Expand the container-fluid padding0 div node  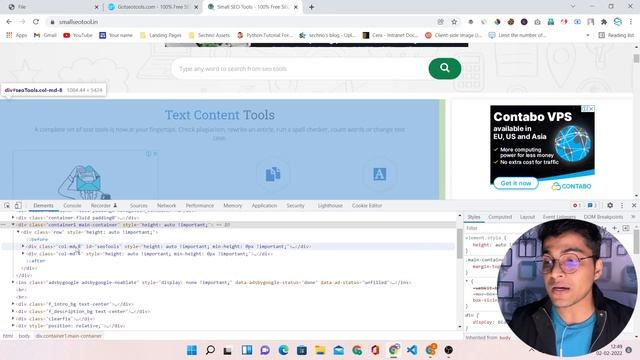tap(13, 218)
